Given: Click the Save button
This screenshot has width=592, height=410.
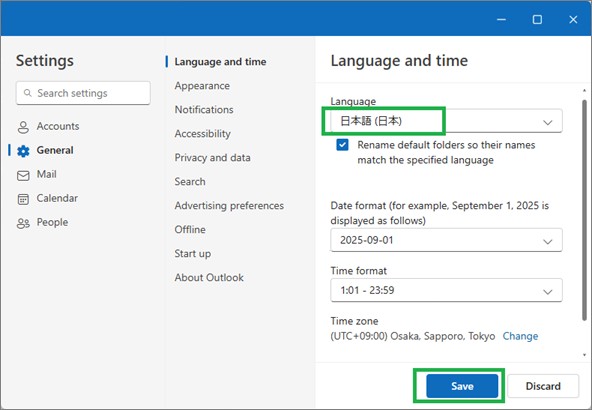Looking at the screenshot, I should (x=462, y=386).
